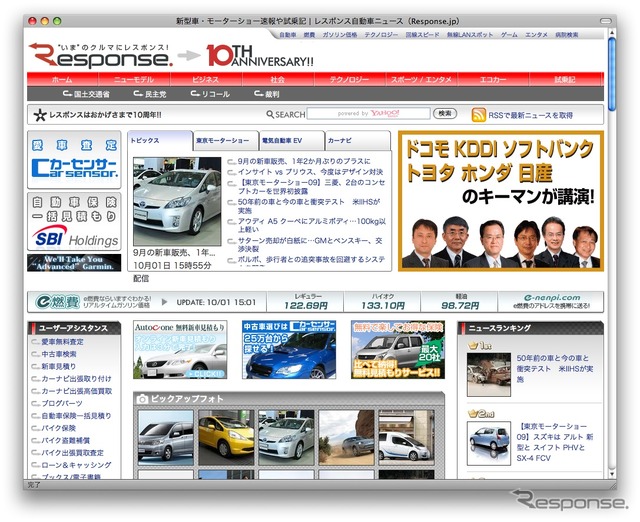Image resolution: width=640 pixels, height=522 pixels.
Task: Click the Autoc one 新車見積もり banner
Action: pyautogui.click(x=180, y=350)
